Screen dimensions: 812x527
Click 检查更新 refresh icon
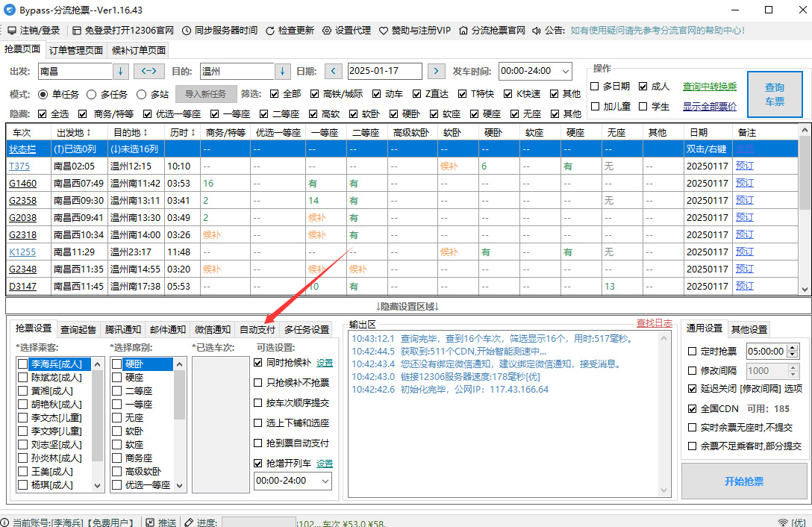[270, 31]
